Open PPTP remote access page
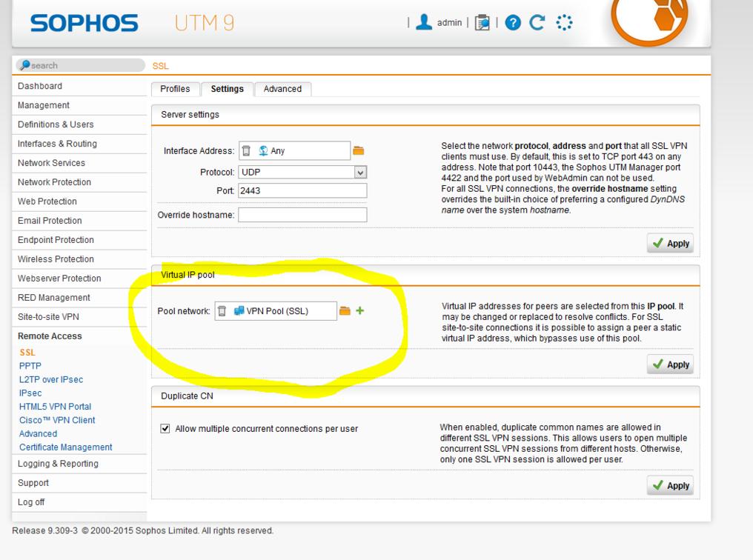This screenshot has width=753, height=560. coord(30,366)
